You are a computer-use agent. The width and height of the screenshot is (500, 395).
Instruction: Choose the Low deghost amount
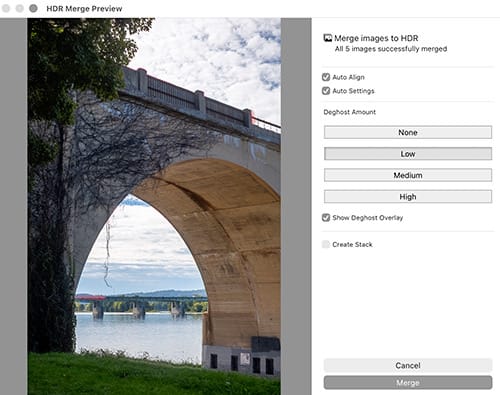[x=408, y=154]
